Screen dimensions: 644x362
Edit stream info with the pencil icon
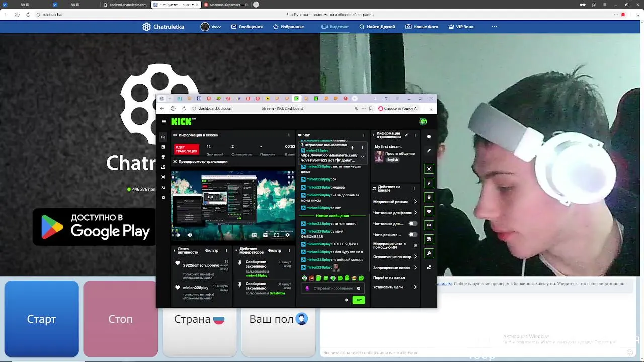click(406, 135)
